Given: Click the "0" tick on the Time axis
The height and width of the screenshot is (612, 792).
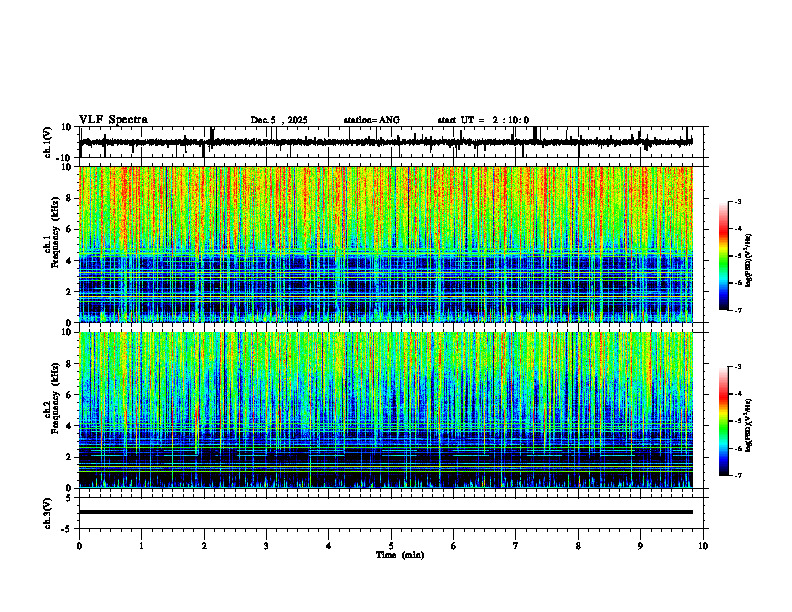Looking at the screenshot, I should pyautogui.click(x=79, y=546).
